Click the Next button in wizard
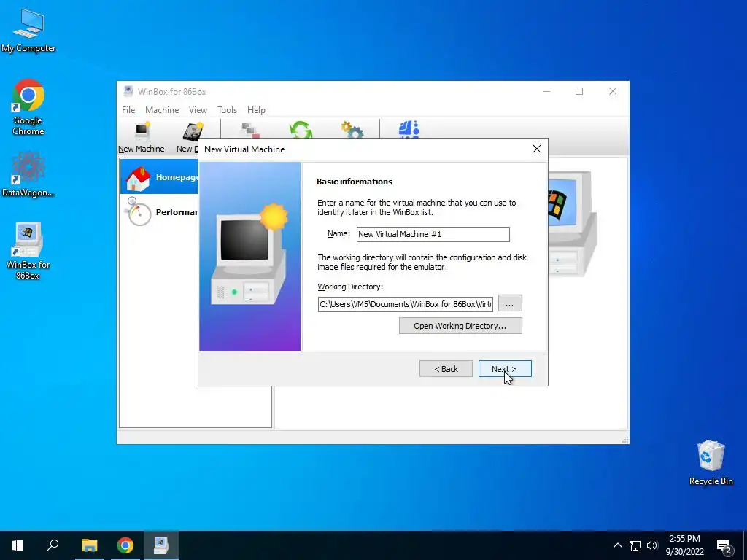 click(505, 369)
